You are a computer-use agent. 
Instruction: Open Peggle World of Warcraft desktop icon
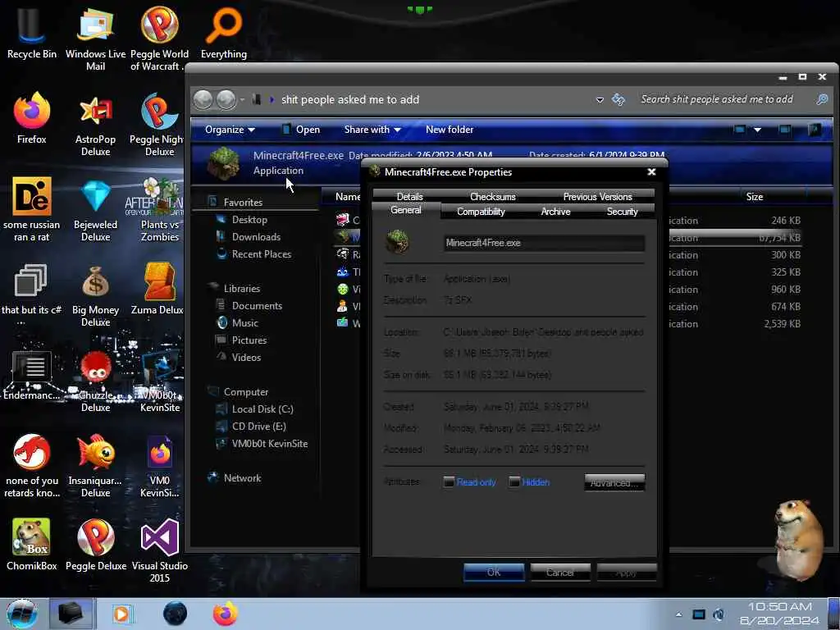coord(158,39)
